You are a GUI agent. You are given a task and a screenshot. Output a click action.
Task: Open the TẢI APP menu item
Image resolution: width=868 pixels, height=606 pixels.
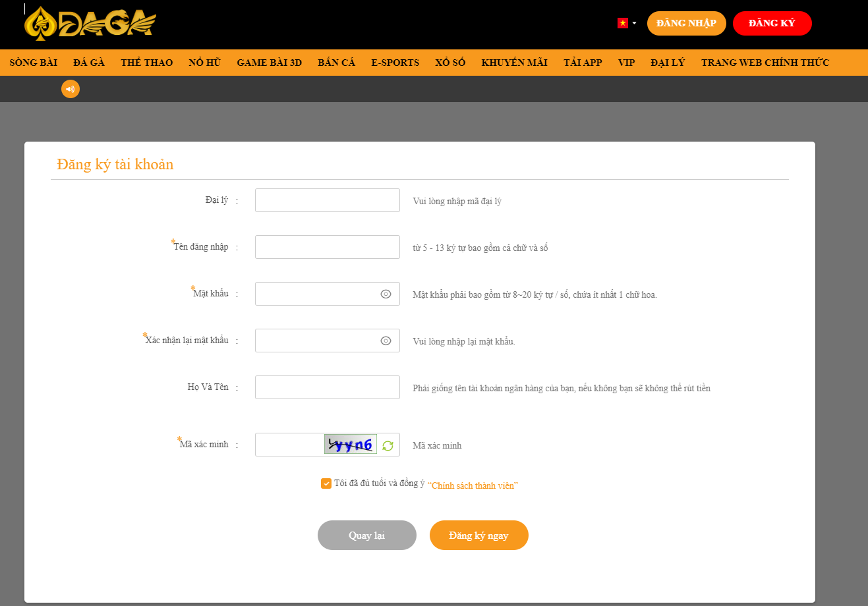coord(583,63)
